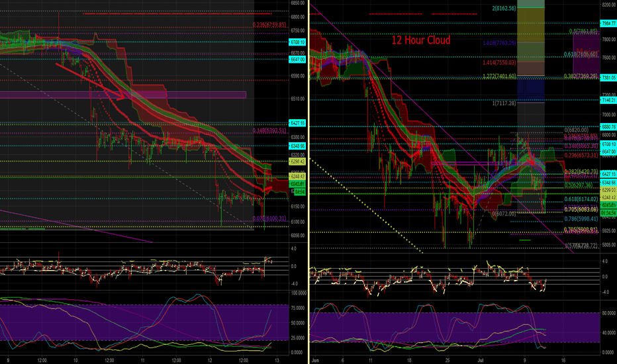Select the 1.618(7763.26) Fibonacci label
617x364 pixels.
(x=499, y=43)
